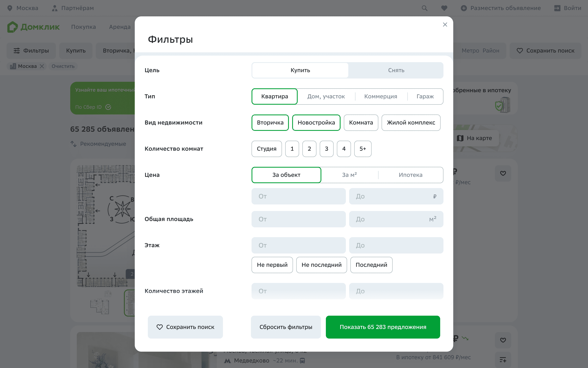Open the Купить dropdown in the background filter bar
This screenshot has width=588, height=368.
(x=76, y=51)
